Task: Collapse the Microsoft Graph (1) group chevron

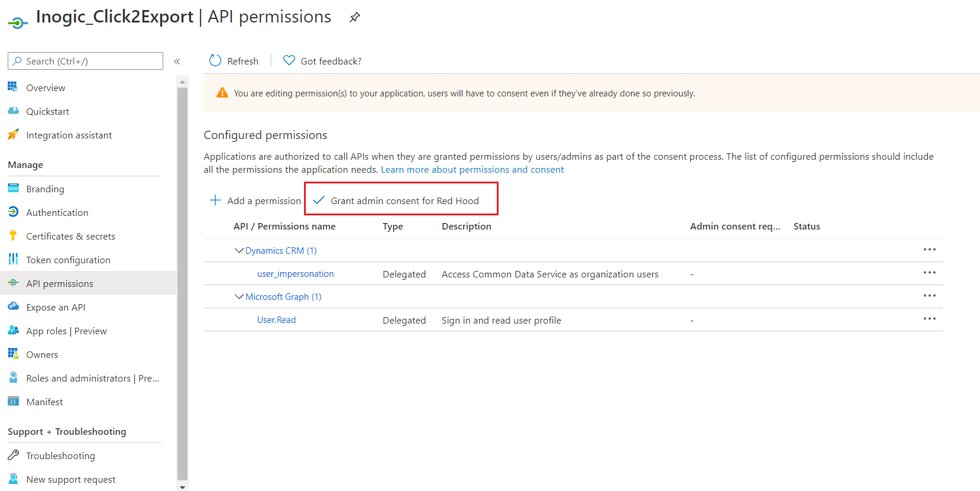Action: click(x=239, y=296)
